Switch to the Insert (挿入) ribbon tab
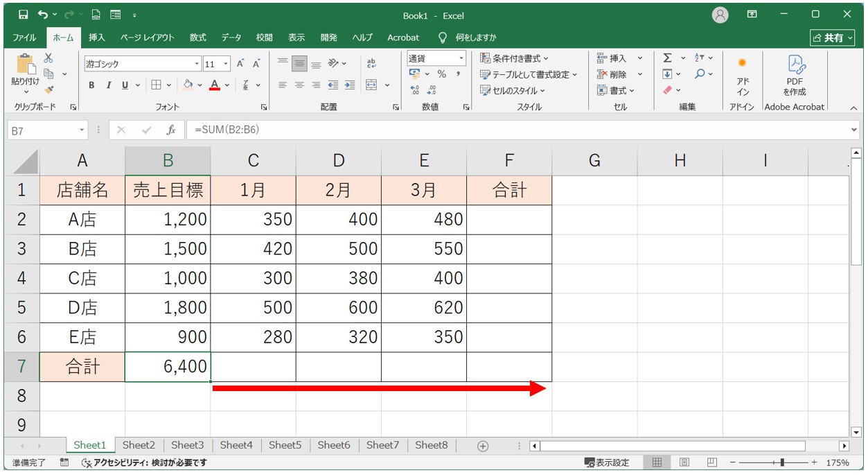 tap(97, 37)
